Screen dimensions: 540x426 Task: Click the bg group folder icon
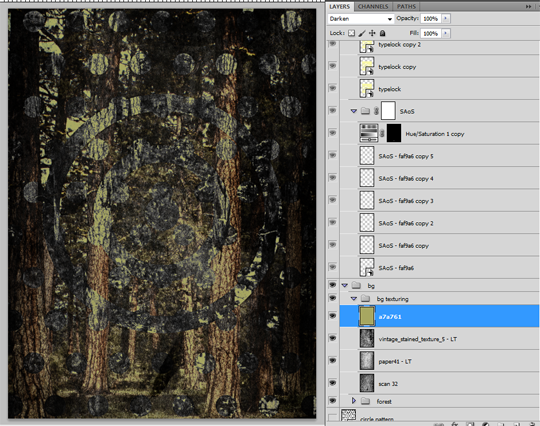[356, 285]
